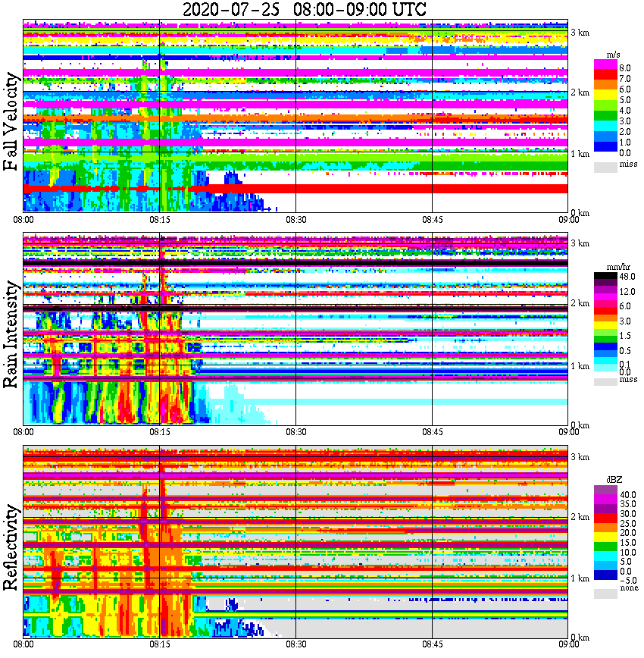Select the Fall Velocity axis label
Screen dimensions: 644x658
coord(11,121)
